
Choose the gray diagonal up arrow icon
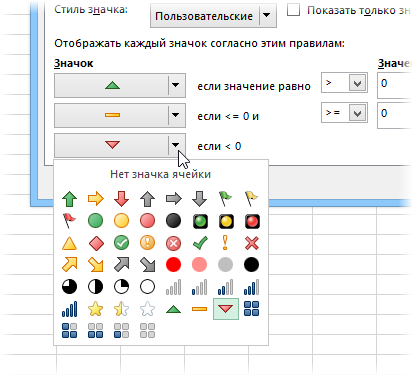click(121, 264)
